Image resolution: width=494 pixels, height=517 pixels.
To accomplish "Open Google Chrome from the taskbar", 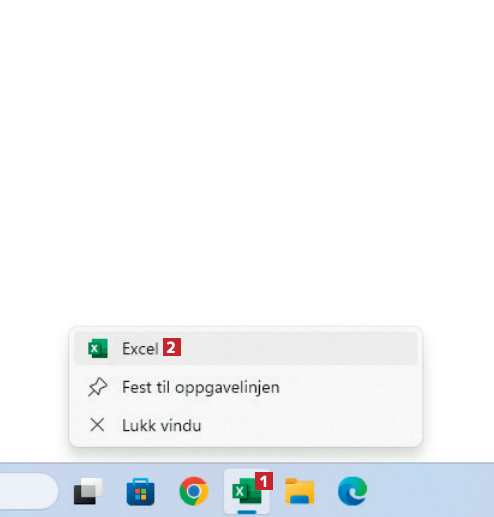I will tap(194, 491).
